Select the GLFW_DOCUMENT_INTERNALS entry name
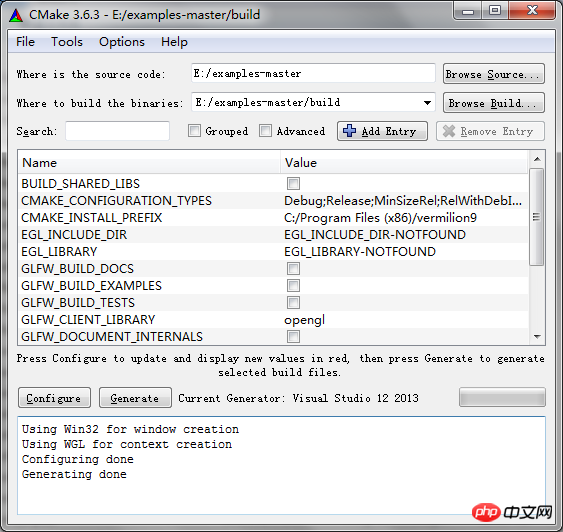 click(112, 337)
